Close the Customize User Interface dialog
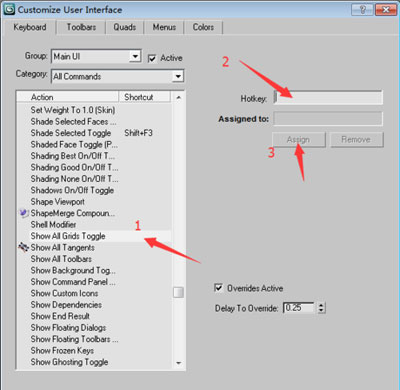 click(386, 9)
